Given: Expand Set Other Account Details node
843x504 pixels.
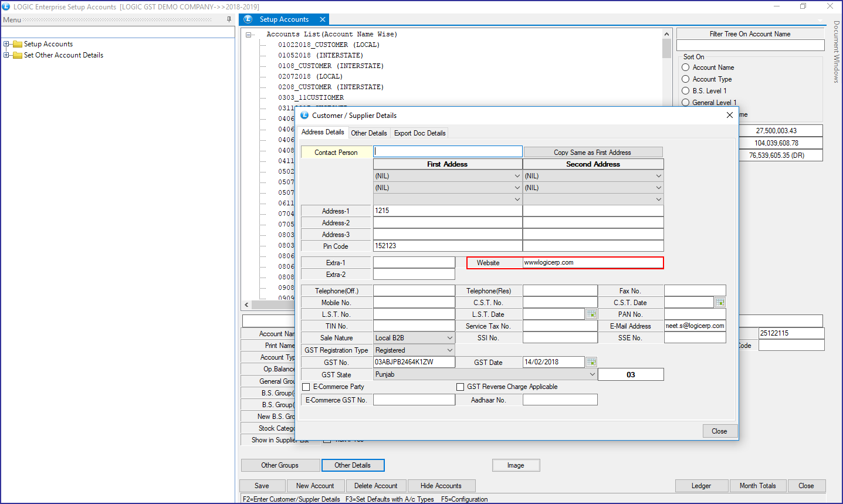Looking at the screenshot, I should (6, 55).
